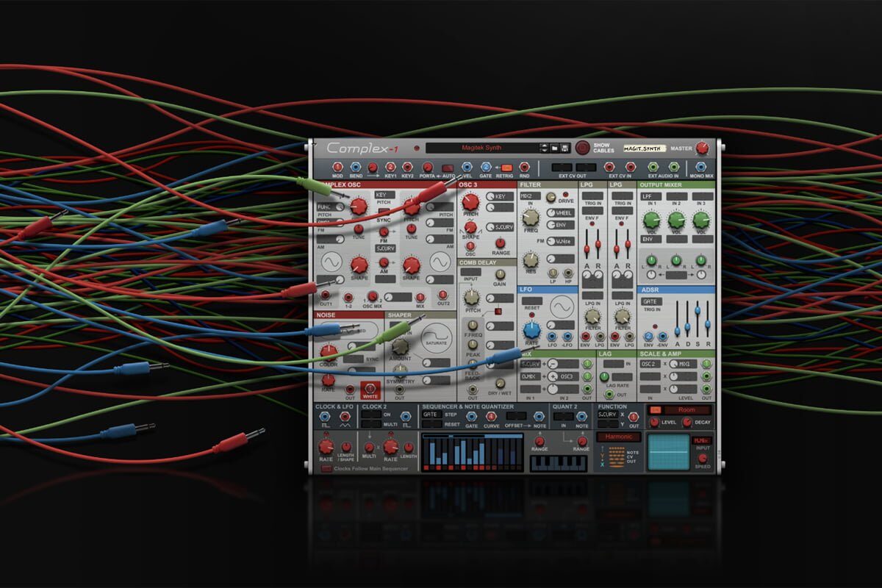
Task: Click the Filter FREQ knob
Action: pyautogui.click(x=530, y=216)
